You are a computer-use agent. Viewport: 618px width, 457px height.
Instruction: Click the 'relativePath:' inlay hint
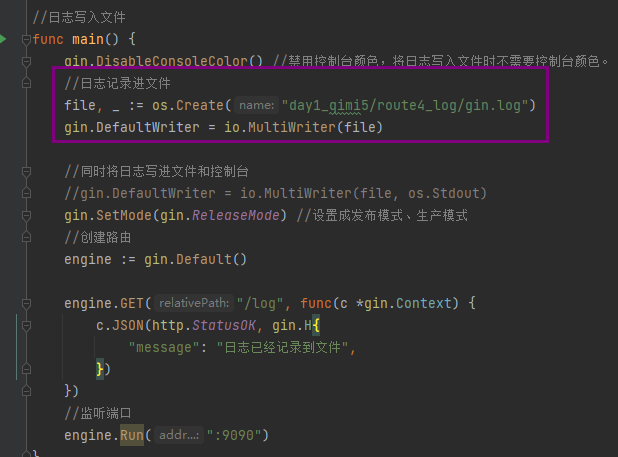pos(194,303)
